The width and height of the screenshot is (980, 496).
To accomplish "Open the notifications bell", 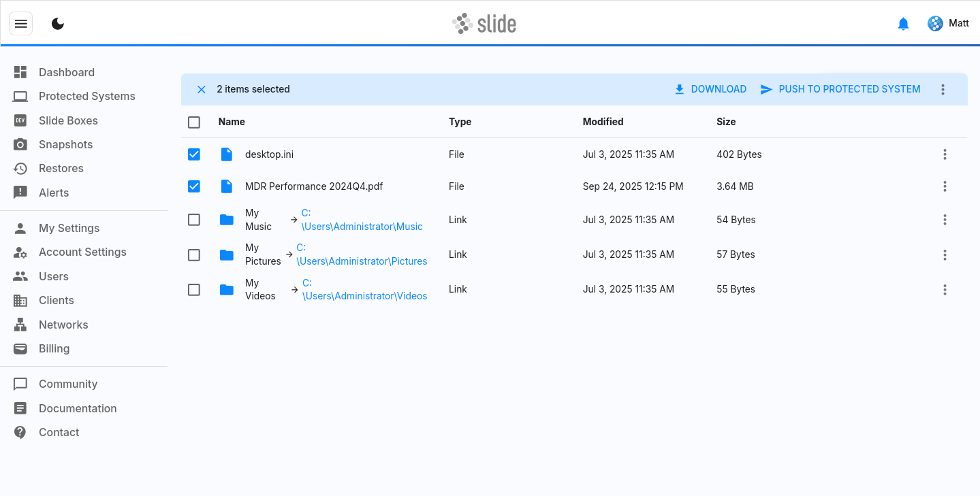I will pyautogui.click(x=903, y=24).
